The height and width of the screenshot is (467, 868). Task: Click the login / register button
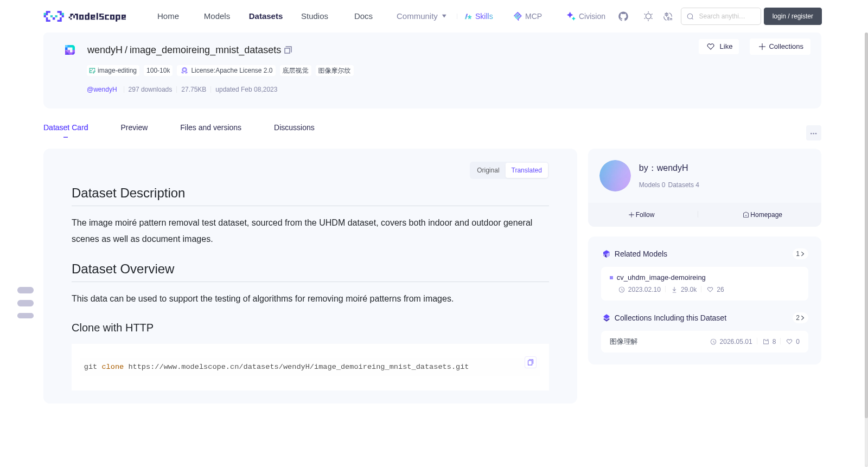(793, 16)
